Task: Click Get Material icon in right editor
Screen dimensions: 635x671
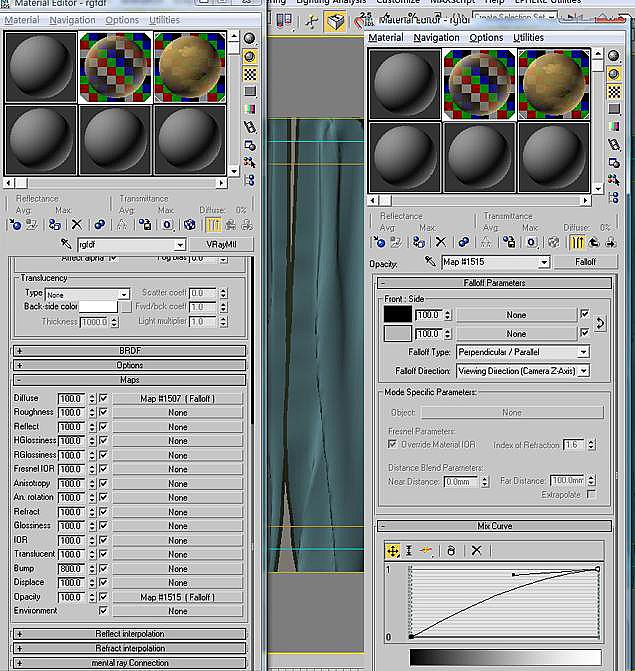Action: tap(379, 242)
